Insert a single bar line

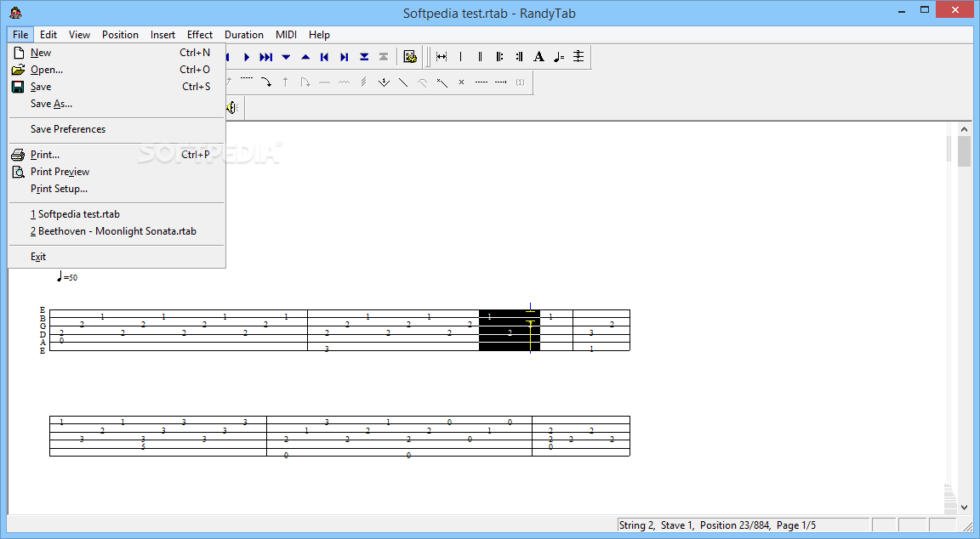460,57
